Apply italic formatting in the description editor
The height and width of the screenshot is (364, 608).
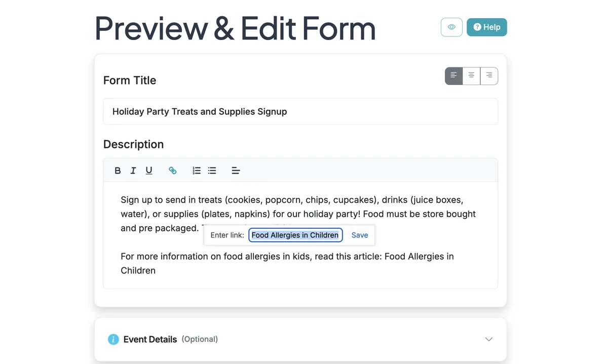pyautogui.click(x=133, y=171)
